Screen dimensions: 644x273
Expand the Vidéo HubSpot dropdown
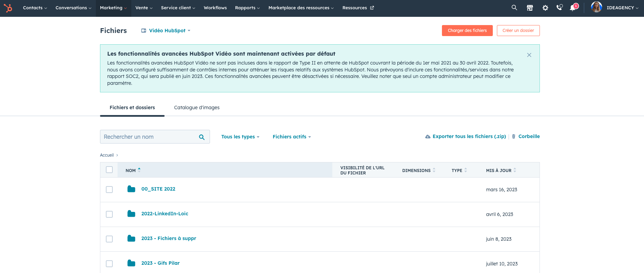pos(166,31)
